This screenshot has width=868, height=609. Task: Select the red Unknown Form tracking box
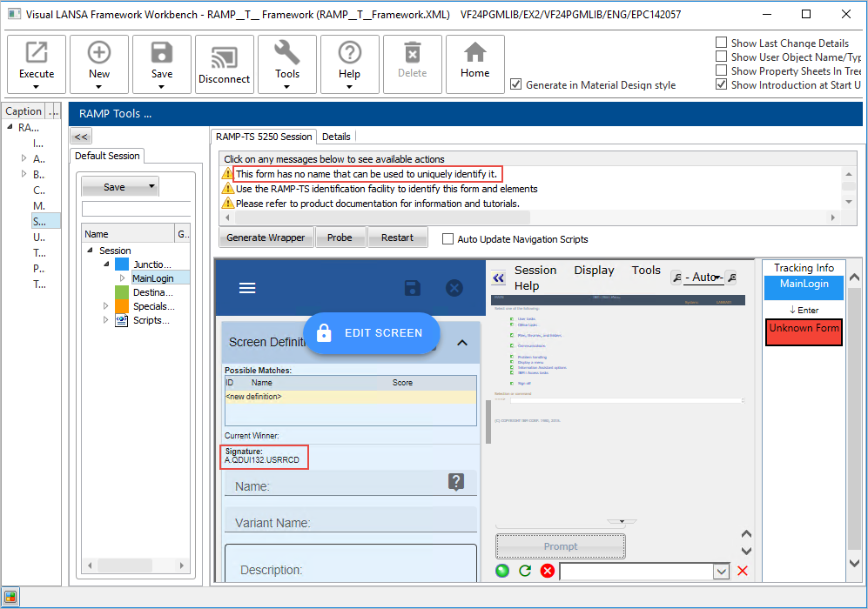[804, 332]
